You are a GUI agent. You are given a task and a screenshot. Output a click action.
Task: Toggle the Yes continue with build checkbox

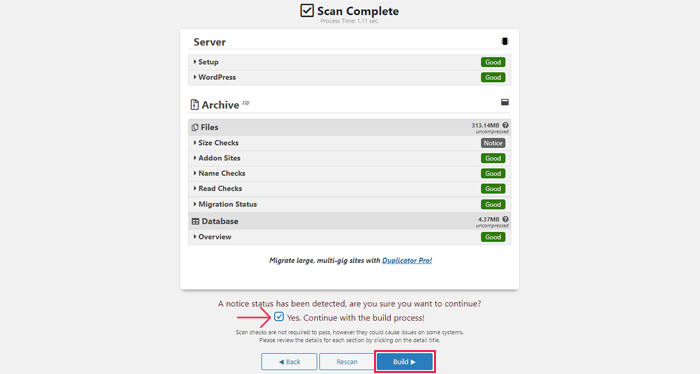(279, 317)
